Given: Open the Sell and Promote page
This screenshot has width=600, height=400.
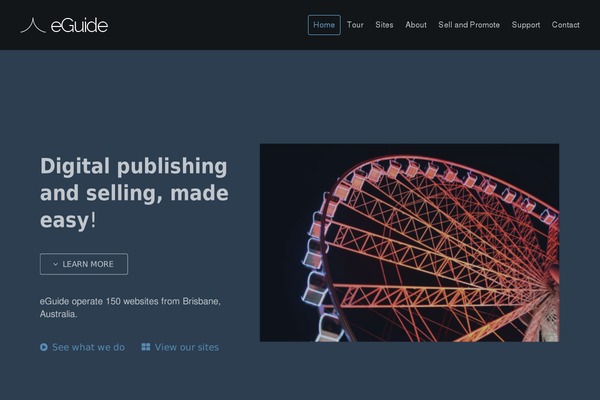Looking at the screenshot, I should click(469, 25).
